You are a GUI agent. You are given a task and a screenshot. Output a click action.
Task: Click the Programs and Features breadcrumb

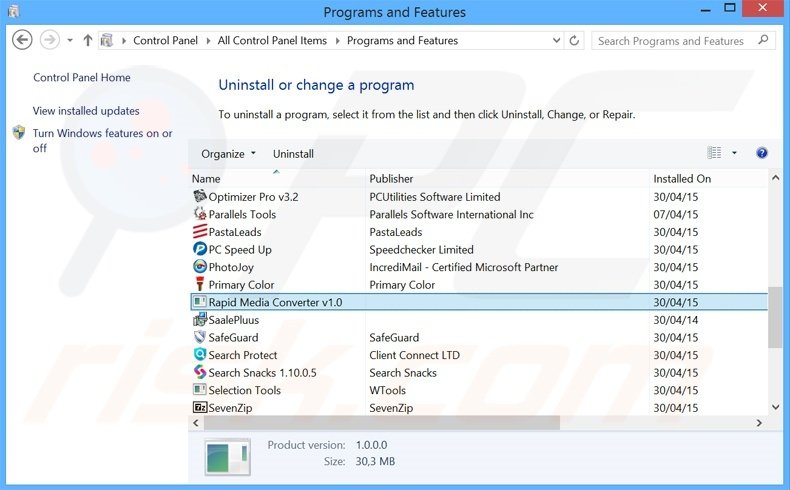pos(402,40)
